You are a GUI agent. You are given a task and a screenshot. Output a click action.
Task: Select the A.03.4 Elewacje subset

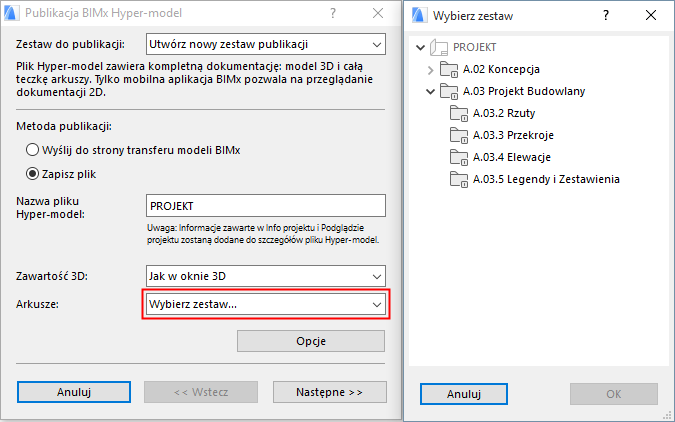pos(511,157)
